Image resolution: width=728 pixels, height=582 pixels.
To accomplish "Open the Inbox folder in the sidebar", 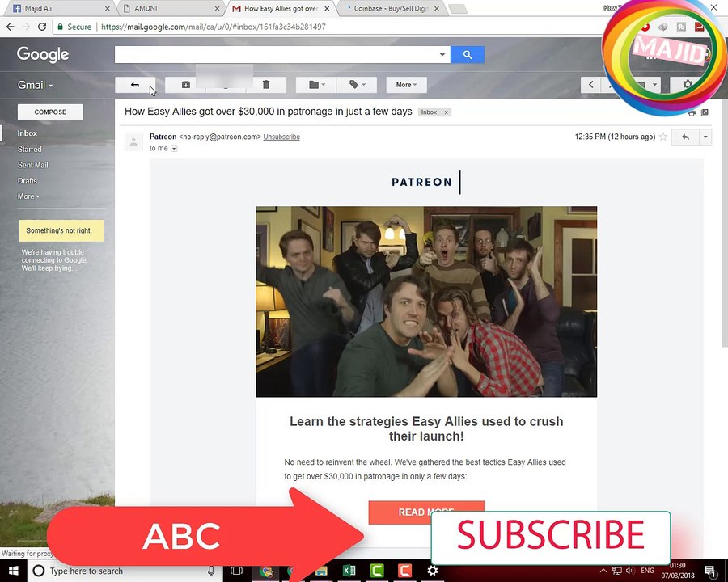I will coord(28,133).
